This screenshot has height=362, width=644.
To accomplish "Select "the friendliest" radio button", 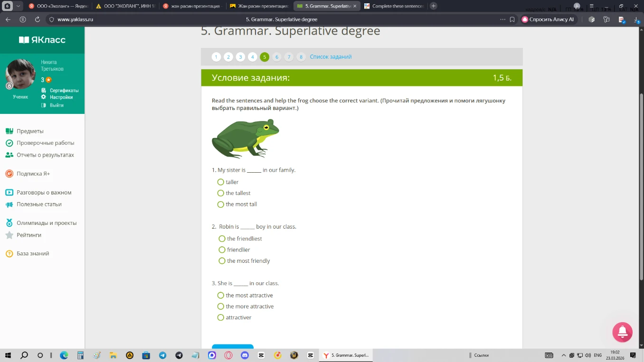I will click(222, 239).
